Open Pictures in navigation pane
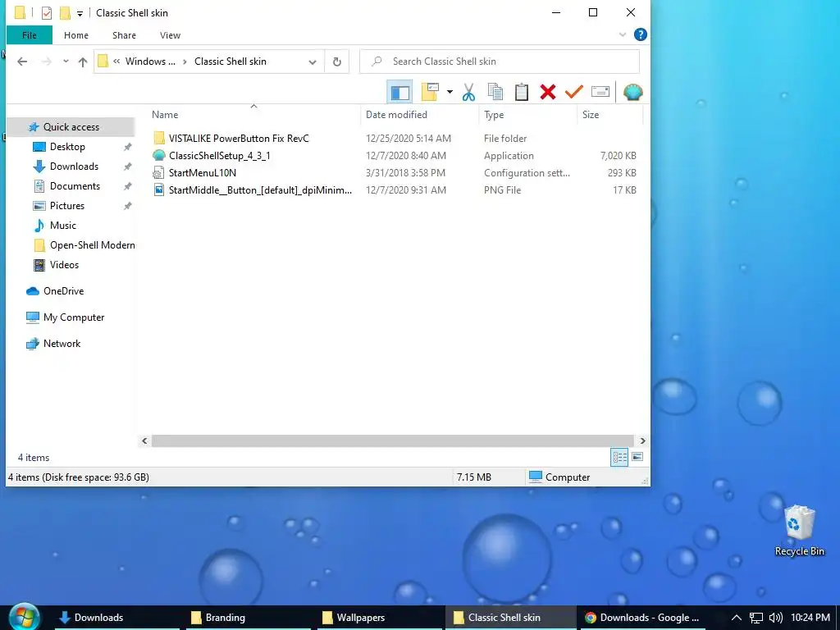 [x=67, y=206]
